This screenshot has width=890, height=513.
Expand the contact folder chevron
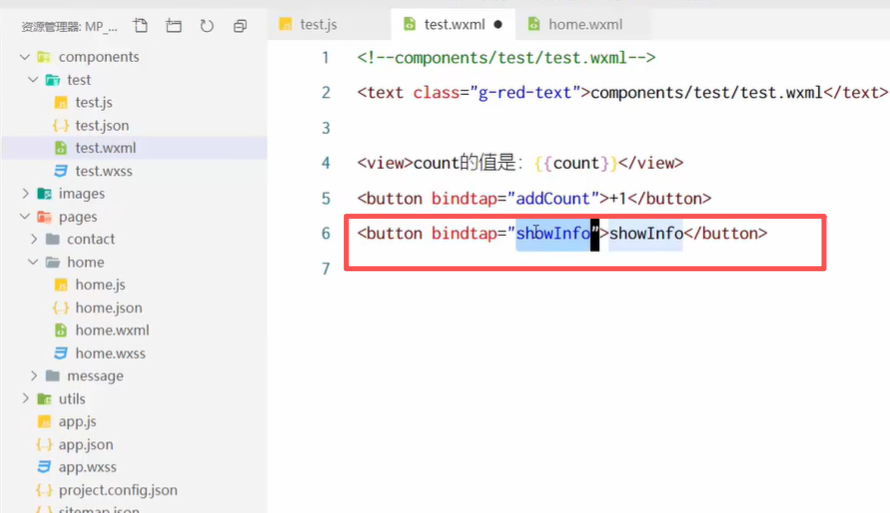click(34, 239)
